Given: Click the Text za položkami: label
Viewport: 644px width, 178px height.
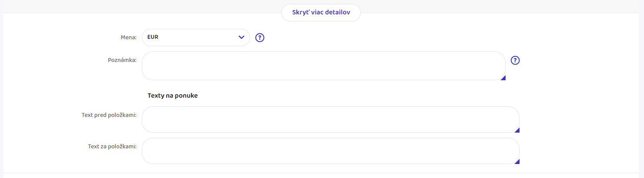Looking at the screenshot, I should 112,147.
